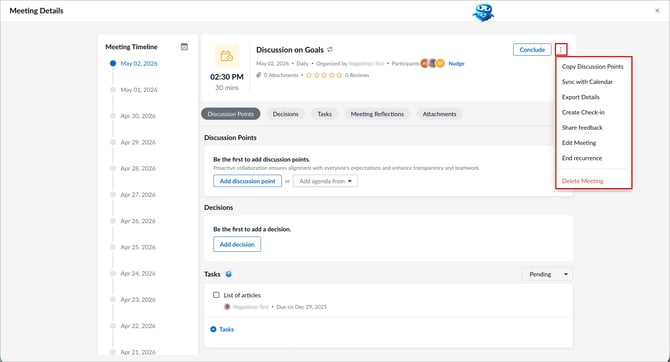670x362 pixels.
Task: Check the List of articles task checkbox
Action: coord(216,295)
